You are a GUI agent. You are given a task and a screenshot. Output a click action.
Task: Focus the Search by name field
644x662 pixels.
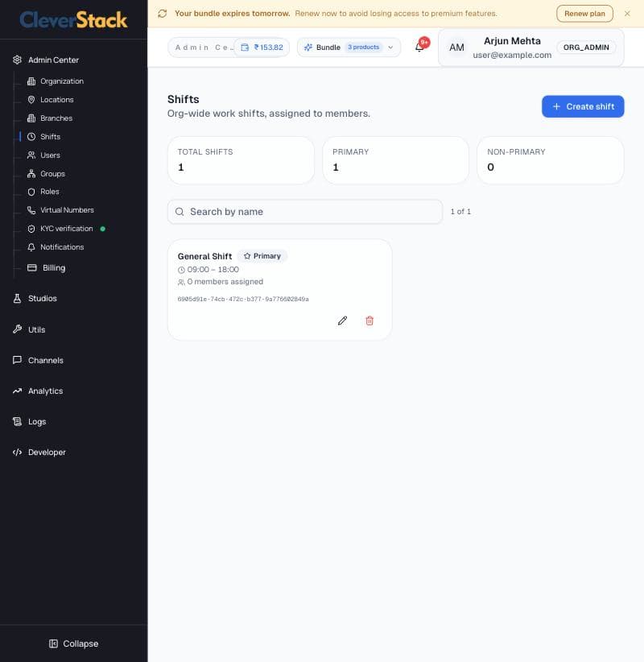click(x=305, y=212)
